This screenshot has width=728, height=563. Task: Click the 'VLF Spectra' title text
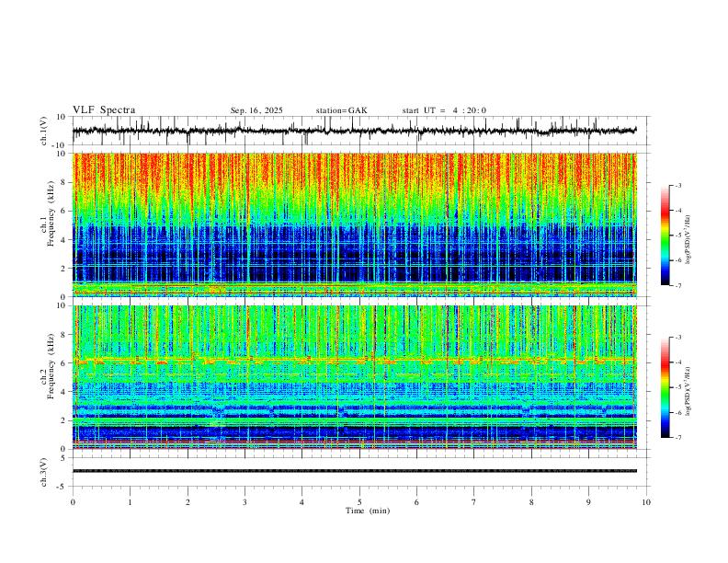[104, 110]
